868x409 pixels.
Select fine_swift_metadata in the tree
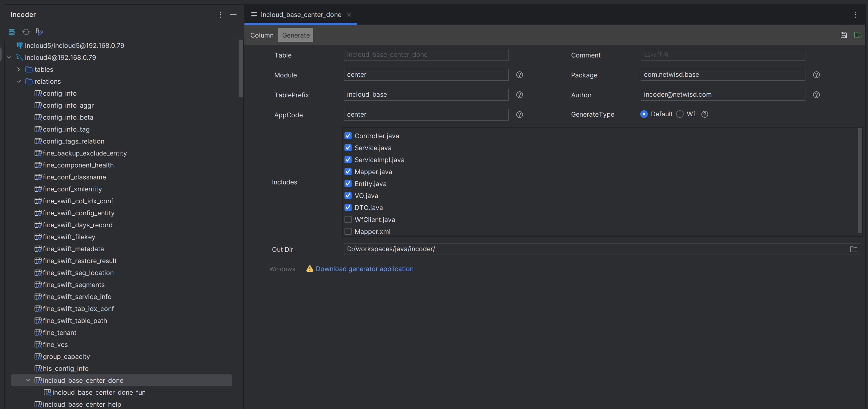pyautogui.click(x=73, y=249)
